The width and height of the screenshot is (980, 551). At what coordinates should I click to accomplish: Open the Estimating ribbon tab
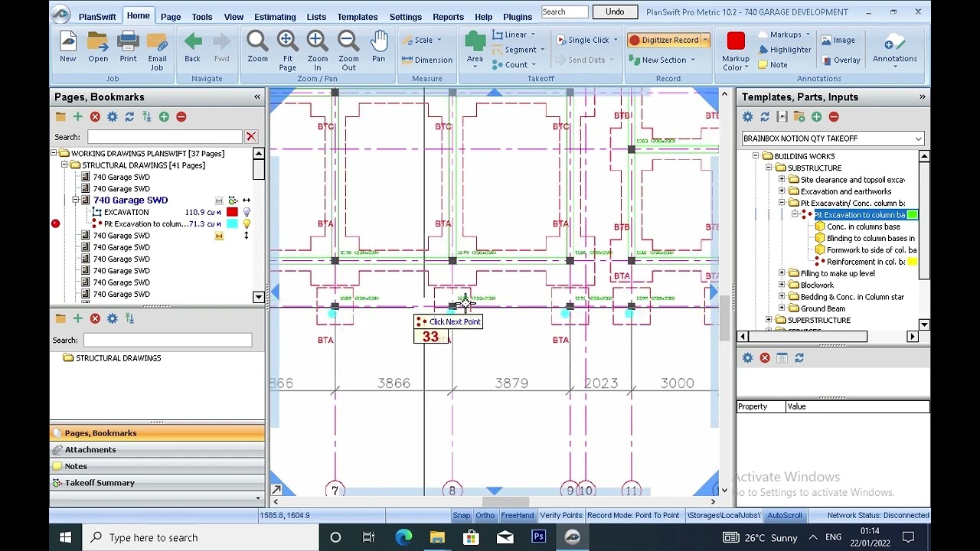pos(275,17)
